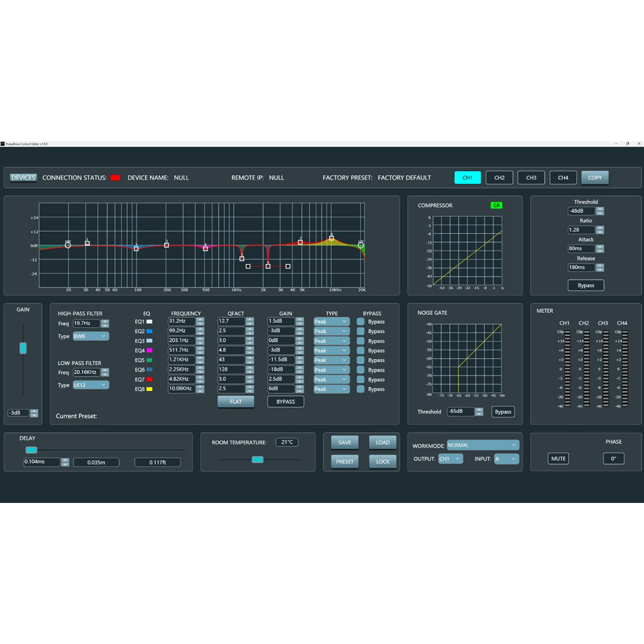Click the DELAY slider handle

(31, 450)
